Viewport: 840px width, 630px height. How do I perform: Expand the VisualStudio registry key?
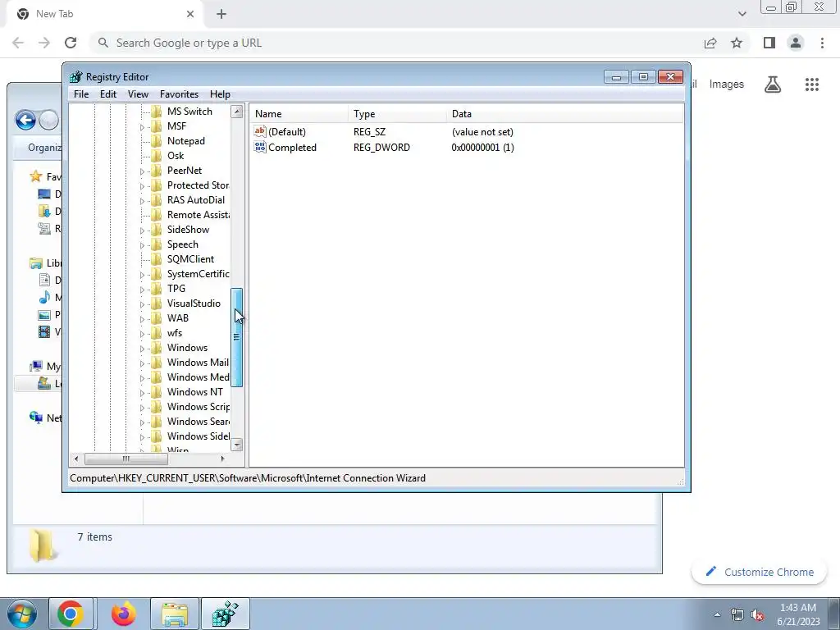click(x=142, y=304)
